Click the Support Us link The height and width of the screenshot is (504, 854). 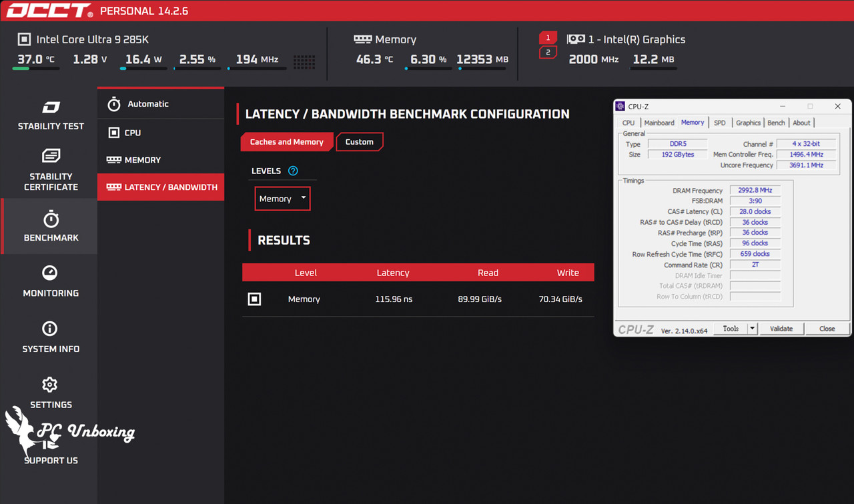51,461
